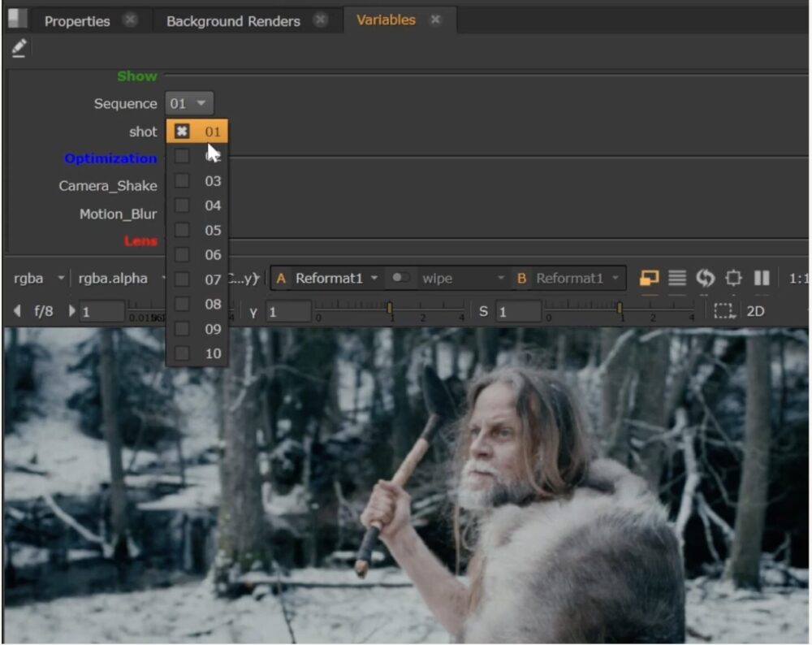Open the rgba channel layer dropdown

click(39, 278)
